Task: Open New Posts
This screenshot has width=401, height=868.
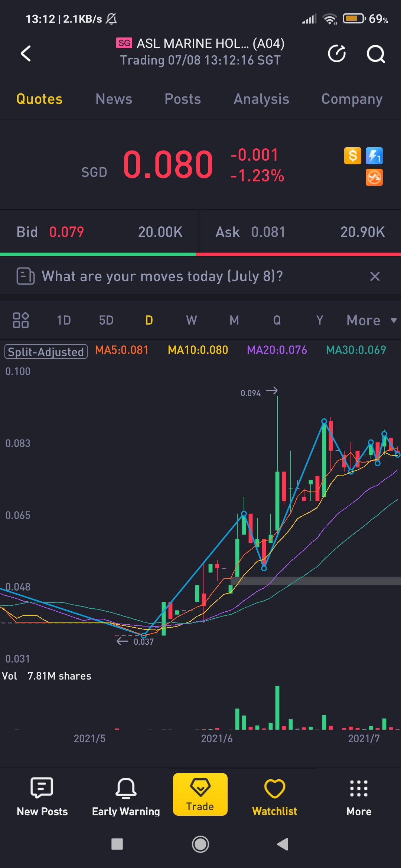Action: click(x=42, y=797)
